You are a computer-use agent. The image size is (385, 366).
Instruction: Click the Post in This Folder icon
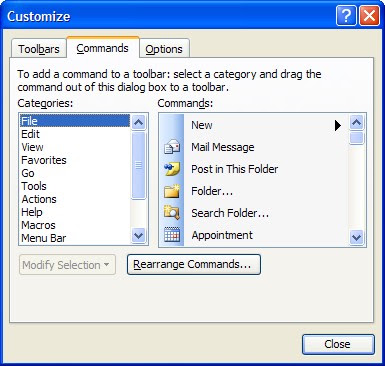click(x=172, y=169)
